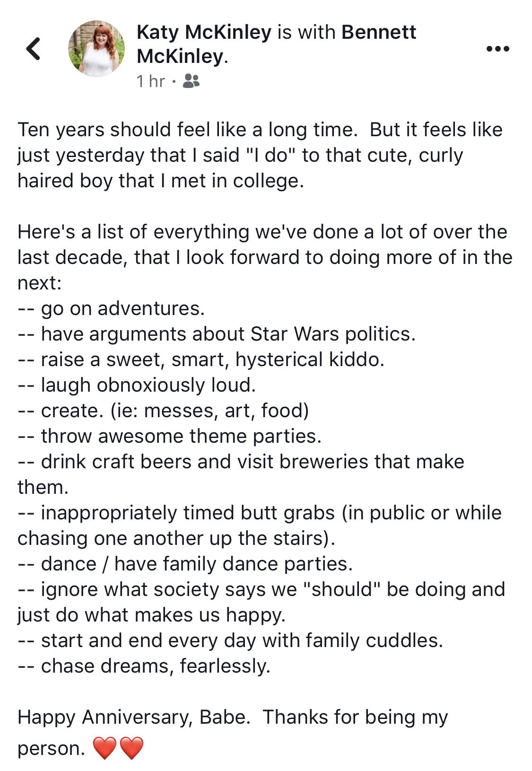Tap the "Ten years should feel" opening paragraph

click(259, 155)
